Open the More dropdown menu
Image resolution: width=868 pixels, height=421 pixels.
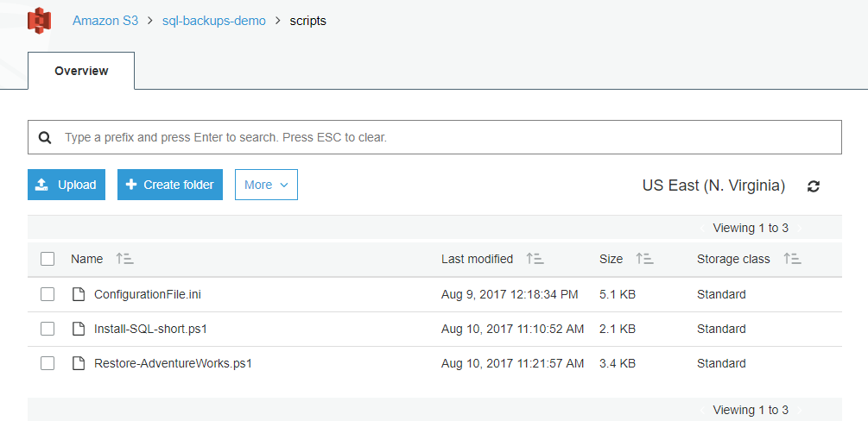(x=266, y=185)
